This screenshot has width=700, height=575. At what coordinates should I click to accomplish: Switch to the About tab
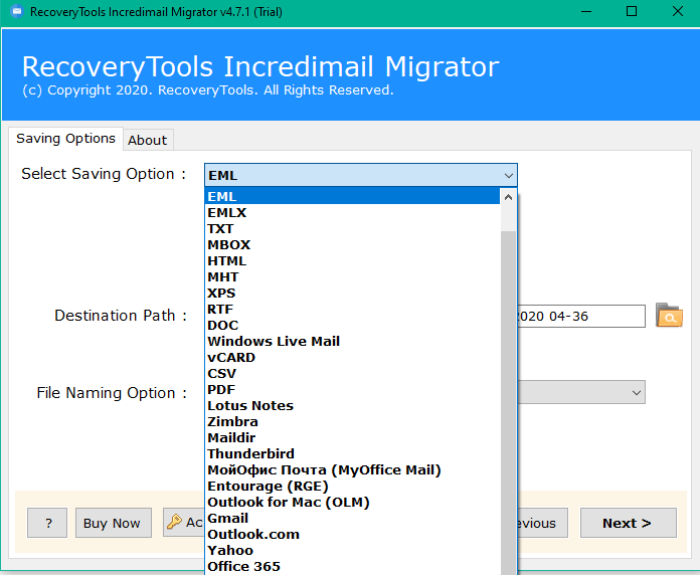click(x=147, y=140)
